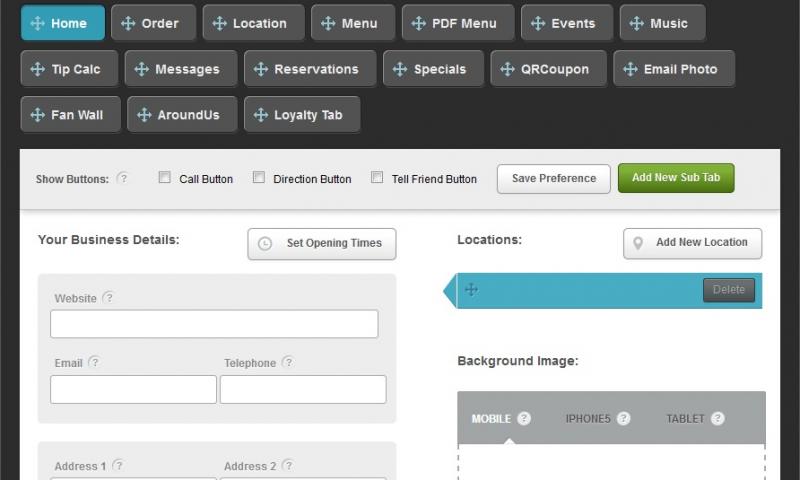
Task: Focus the Website input field
Action: point(214,323)
